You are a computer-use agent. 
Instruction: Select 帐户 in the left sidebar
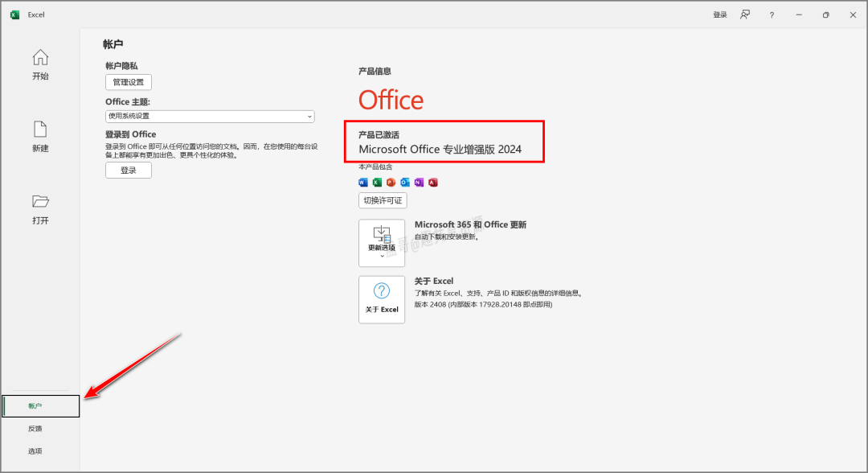40,406
